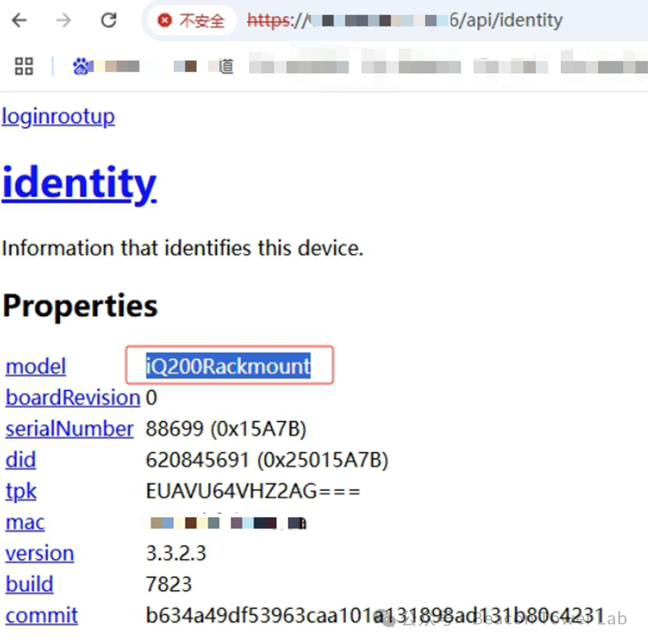Reload the page with the refresh icon

108,20
